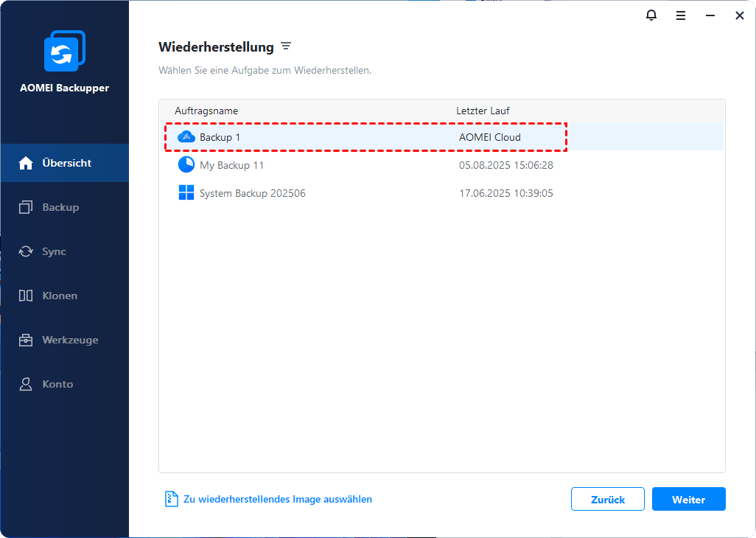Close the AOMEI Backupper window
The image size is (756, 538).
pyautogui.click(x=740, y=16)
